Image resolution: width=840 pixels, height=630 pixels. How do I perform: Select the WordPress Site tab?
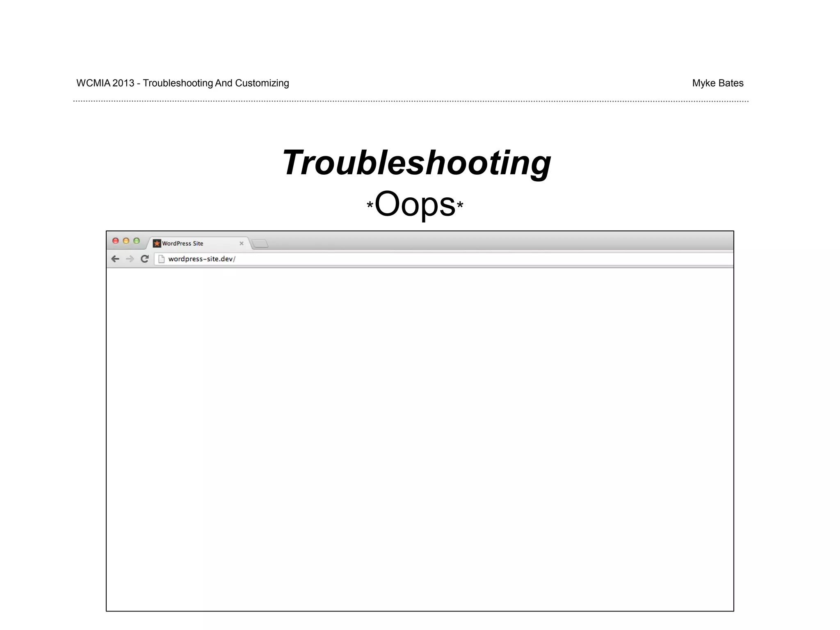(x=198, y=243)
